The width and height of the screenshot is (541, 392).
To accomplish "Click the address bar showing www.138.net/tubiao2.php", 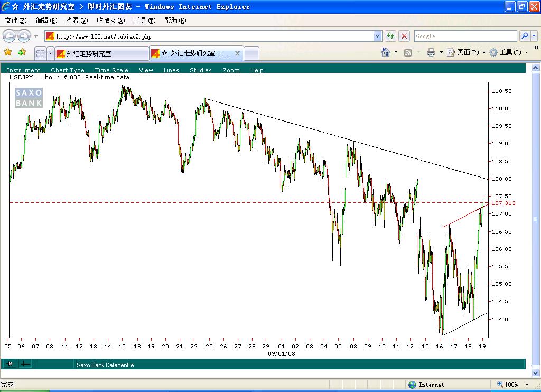I will (209, 36).
